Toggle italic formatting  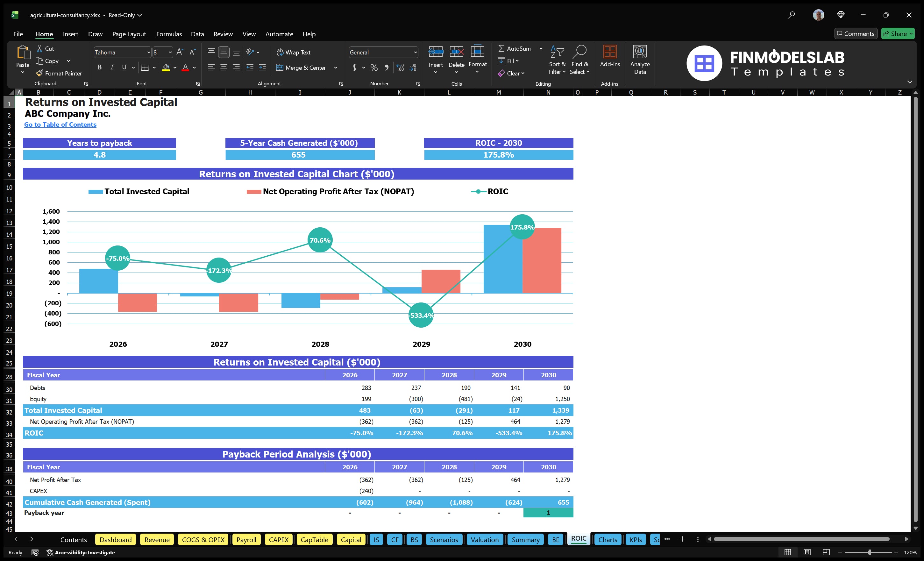111,67
